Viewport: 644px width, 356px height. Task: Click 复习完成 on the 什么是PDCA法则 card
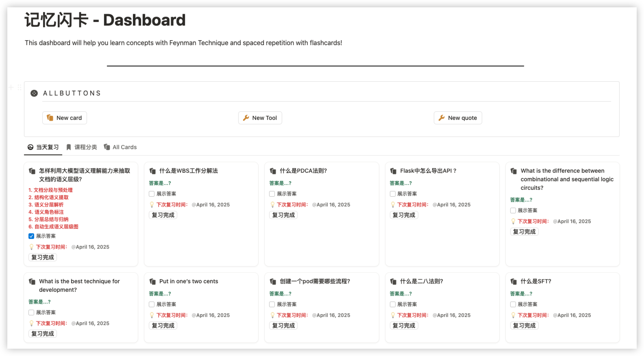283,215
